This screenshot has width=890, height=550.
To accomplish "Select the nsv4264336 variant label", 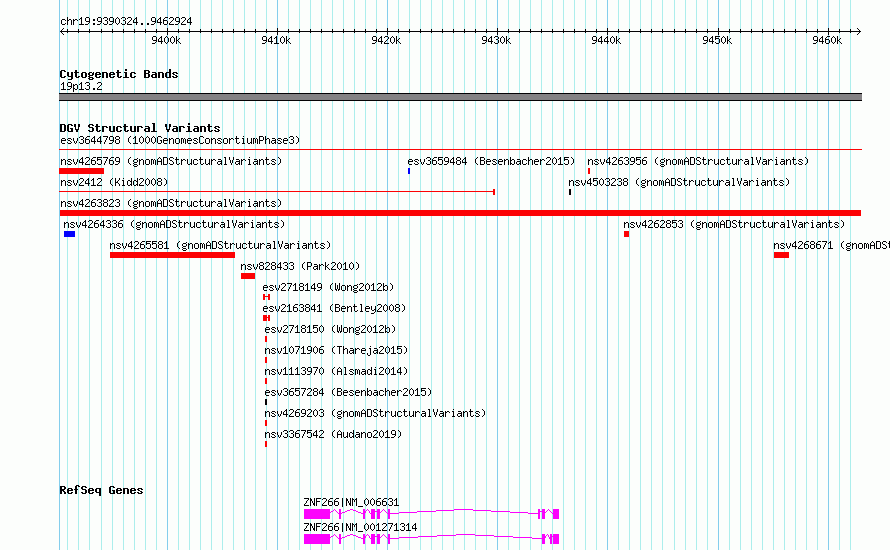I will coord(174,224).
